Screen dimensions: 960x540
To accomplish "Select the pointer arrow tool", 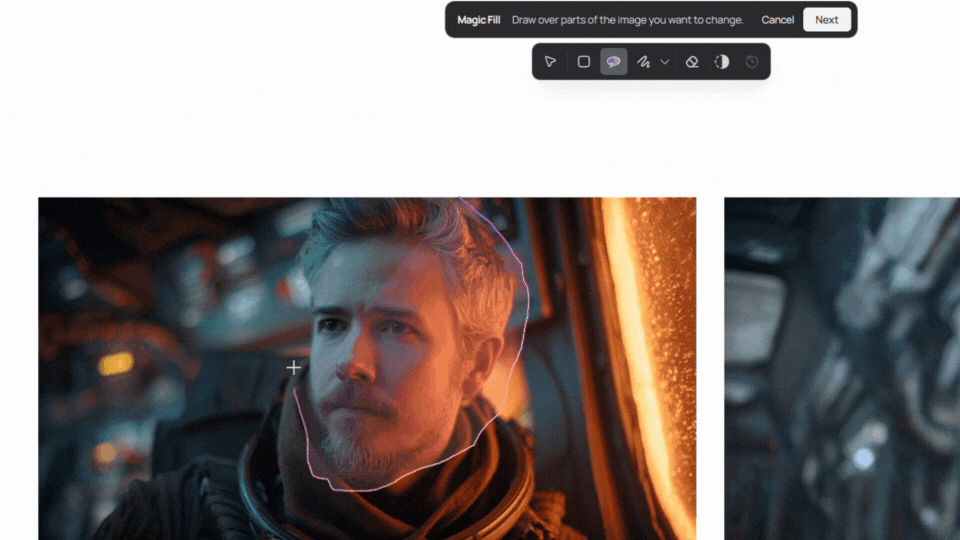I will (550, 62).
